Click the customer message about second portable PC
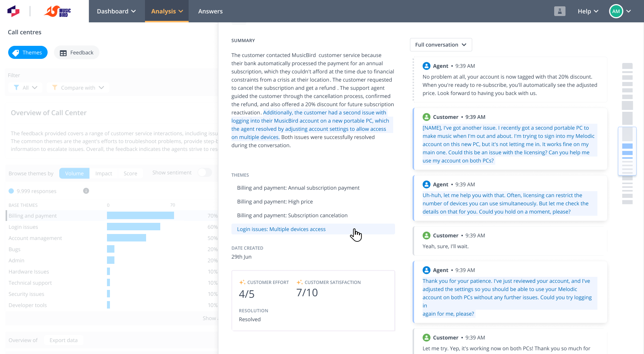Image resolution: width=644 pixels, height=354 pixels. coord(510,139)
